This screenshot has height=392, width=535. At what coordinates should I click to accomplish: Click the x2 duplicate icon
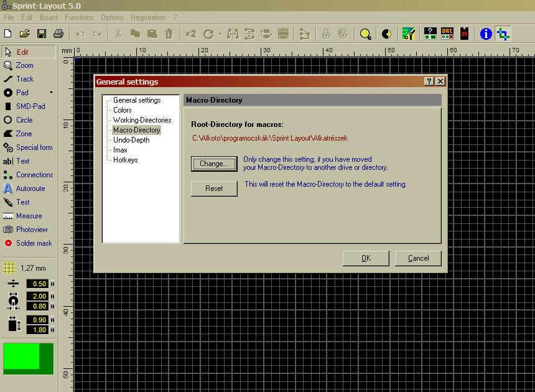click(x=191, y=34)
